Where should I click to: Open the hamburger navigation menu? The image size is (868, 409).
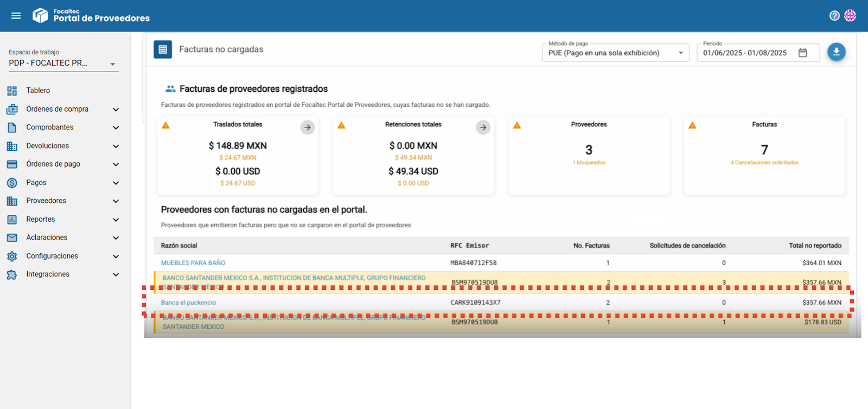(x=16, y=16)
